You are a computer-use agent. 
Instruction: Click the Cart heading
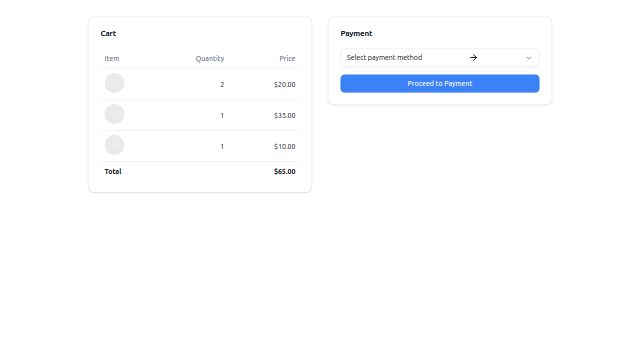[108, 33]
